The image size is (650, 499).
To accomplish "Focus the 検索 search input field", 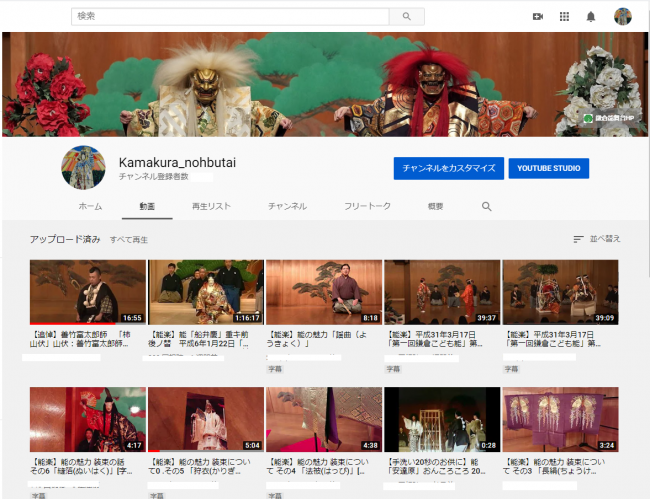I will tap(230, 16).
